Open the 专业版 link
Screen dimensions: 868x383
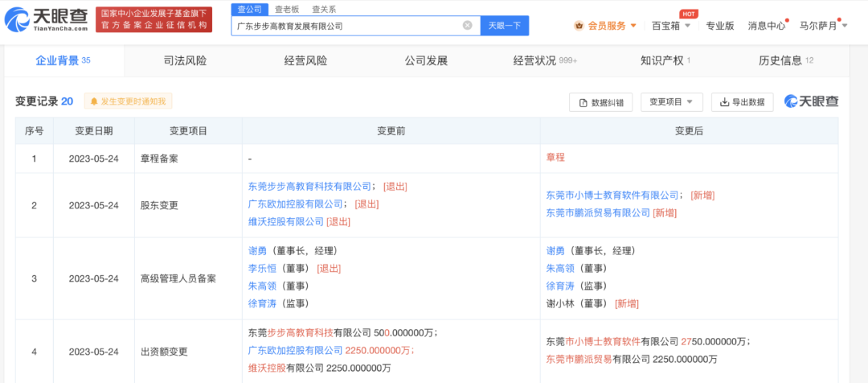[720, 26]
